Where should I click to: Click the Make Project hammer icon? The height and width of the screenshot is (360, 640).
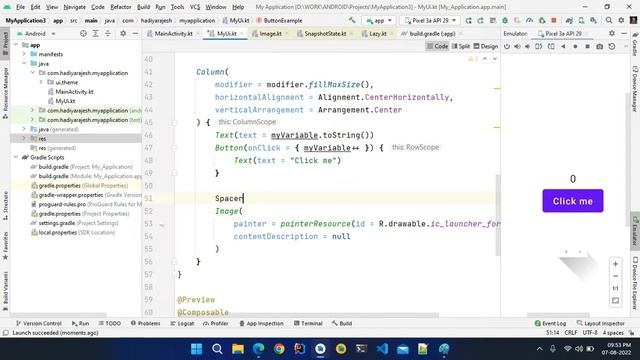(352, 20)
